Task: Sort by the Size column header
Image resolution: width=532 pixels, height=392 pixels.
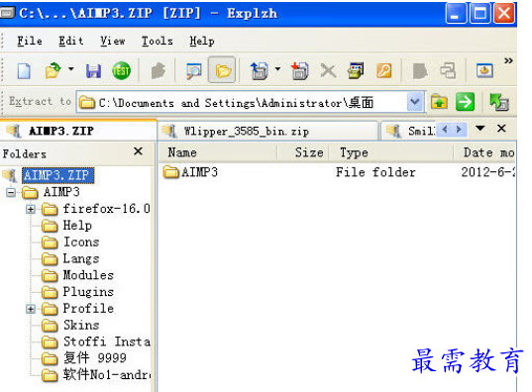Action: coord(303,152)
